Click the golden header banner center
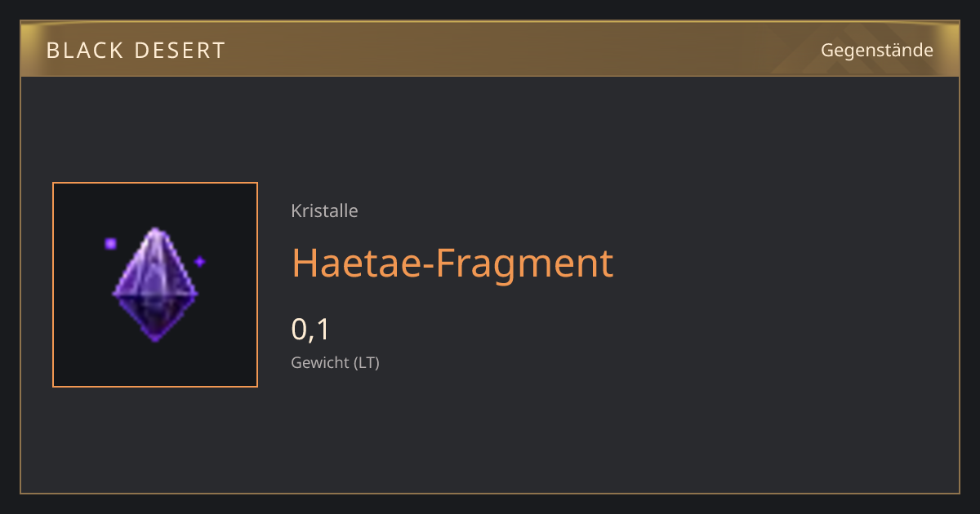The height and width of the screenshot is (514, 980). pos(490,49)
